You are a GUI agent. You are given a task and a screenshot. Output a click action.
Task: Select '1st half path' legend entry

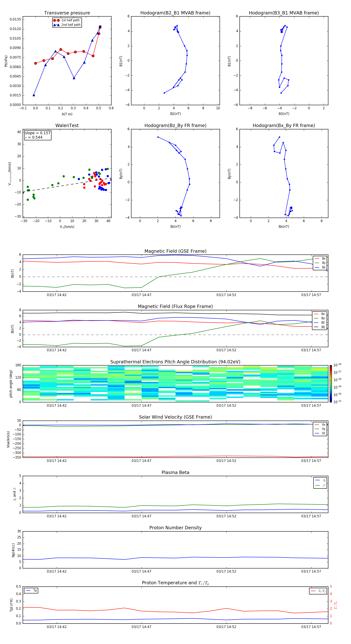66,20
